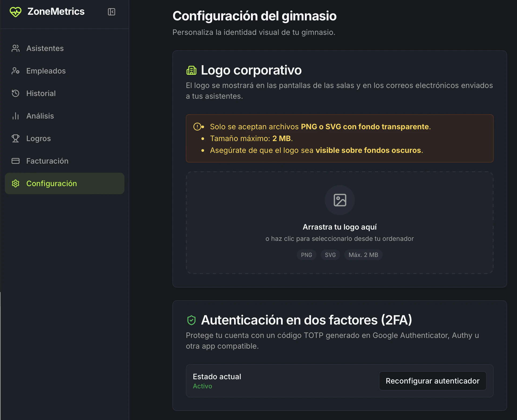This screenshot has width=517, height=420.
Task: Click the 'Arrastra tu logo aquí' dropzone
Action: tap(339, 227)
